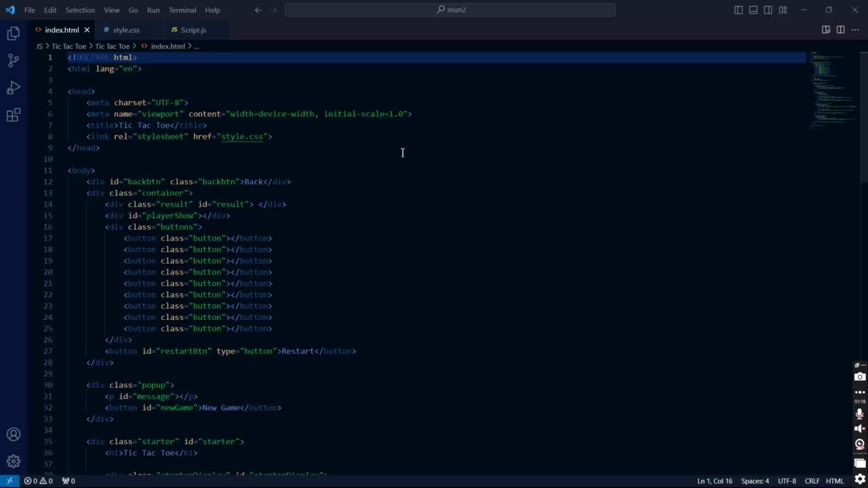Viewport: 868px width, 488px height.
Task: Click the mian2 command center search box
Action: pyautogui.click(x=450, y=10)
